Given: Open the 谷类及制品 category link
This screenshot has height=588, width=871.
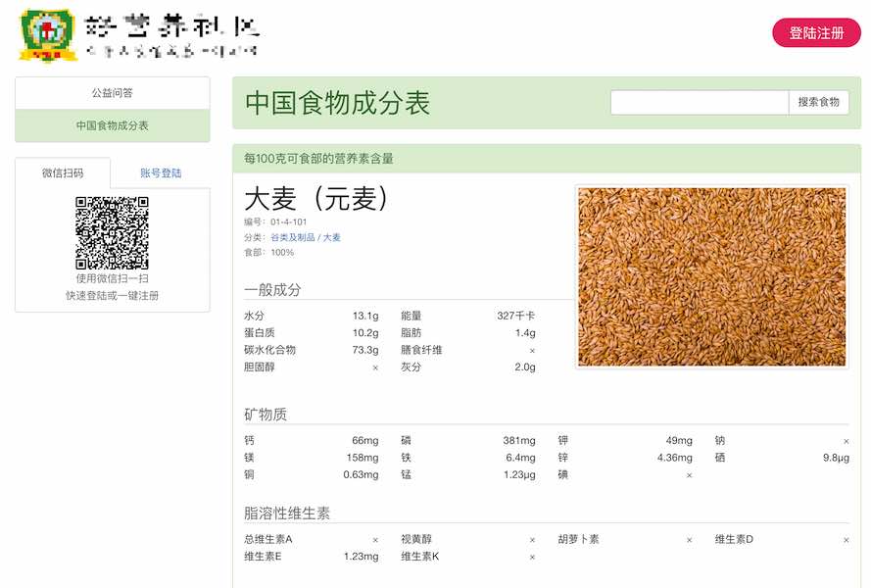Looking at the screenshot, I should (292, 237).
